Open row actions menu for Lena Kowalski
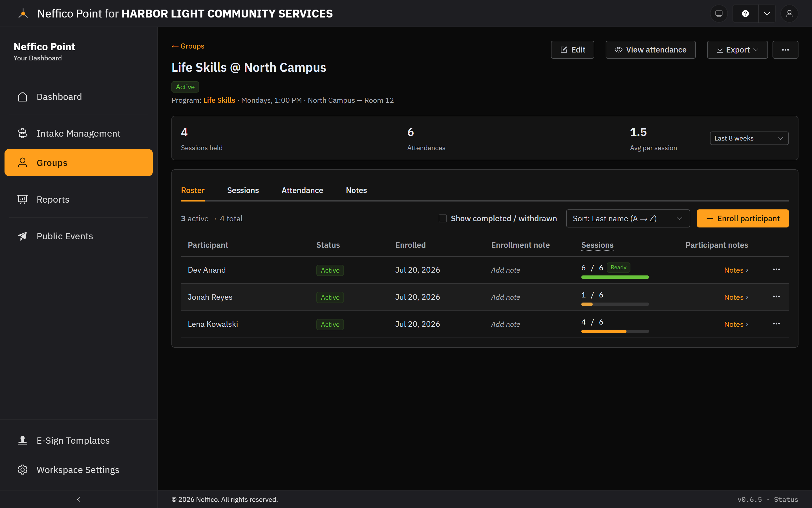Viewport: 812px width, 508px height. coord(776,324)
